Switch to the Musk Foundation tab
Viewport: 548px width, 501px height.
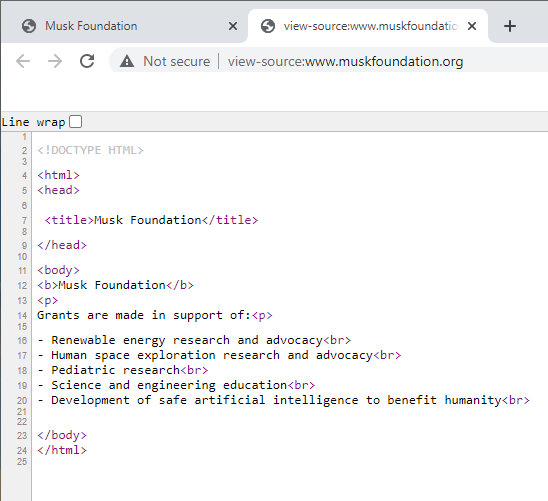pos(124,26)
